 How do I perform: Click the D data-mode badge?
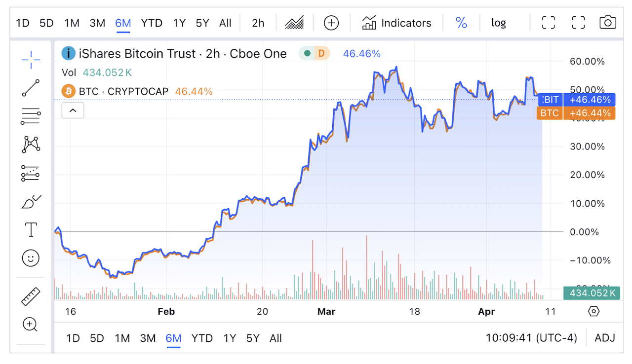coord(321,53)
